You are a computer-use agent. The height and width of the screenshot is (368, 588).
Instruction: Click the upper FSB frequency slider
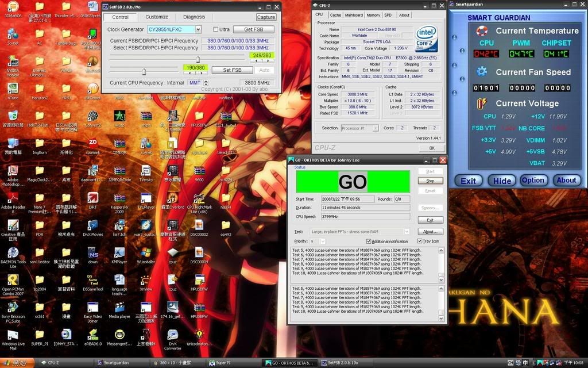coord(198,59)
